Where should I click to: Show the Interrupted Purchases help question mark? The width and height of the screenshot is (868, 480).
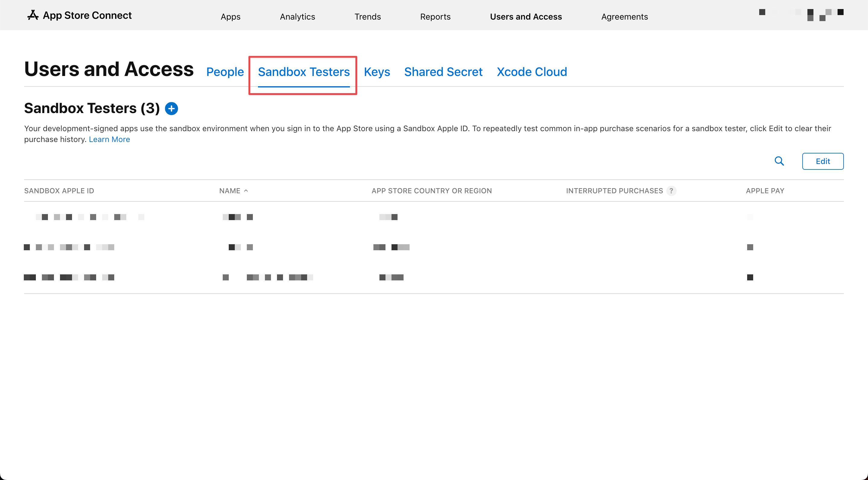click(671, 191)
